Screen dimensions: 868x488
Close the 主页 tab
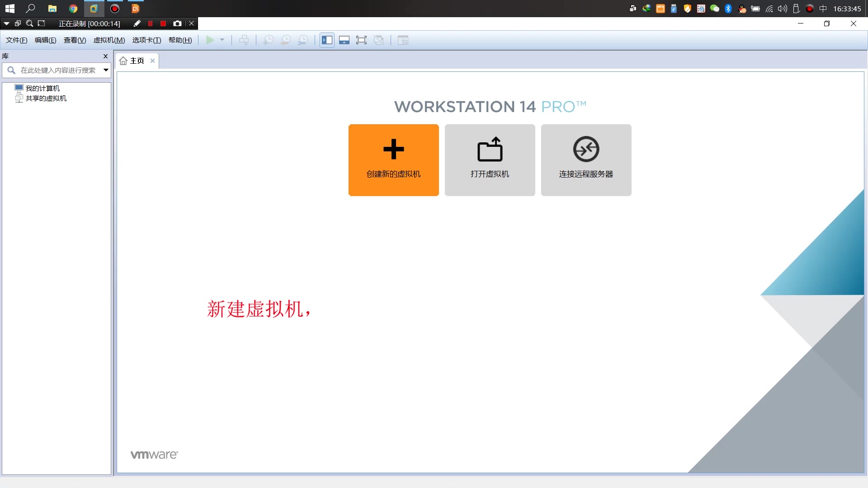click(152, 61)
